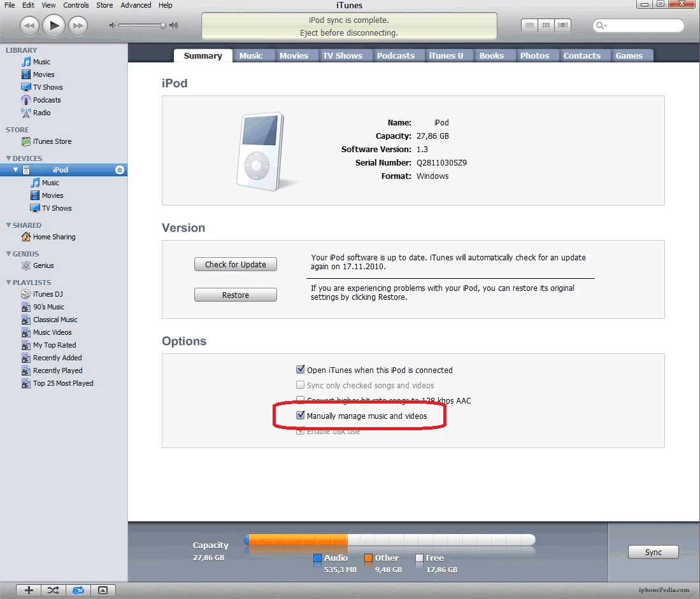Collapse the DEVICES section
700x599 pixels.
coord(9,159)
